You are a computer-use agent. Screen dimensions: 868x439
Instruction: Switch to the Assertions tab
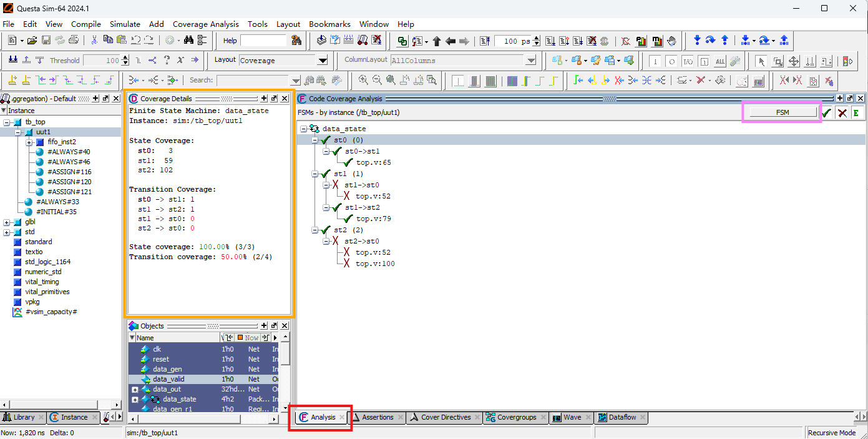(x=378, y=417)
